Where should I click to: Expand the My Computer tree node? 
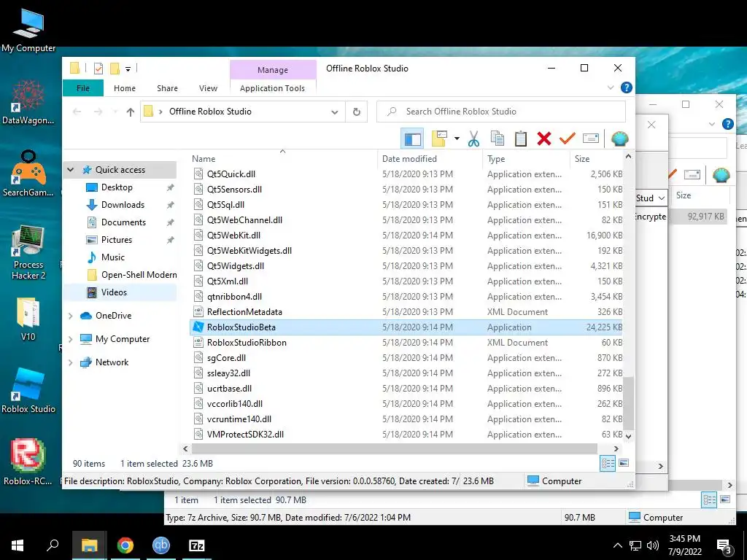[x=71, y=339]
